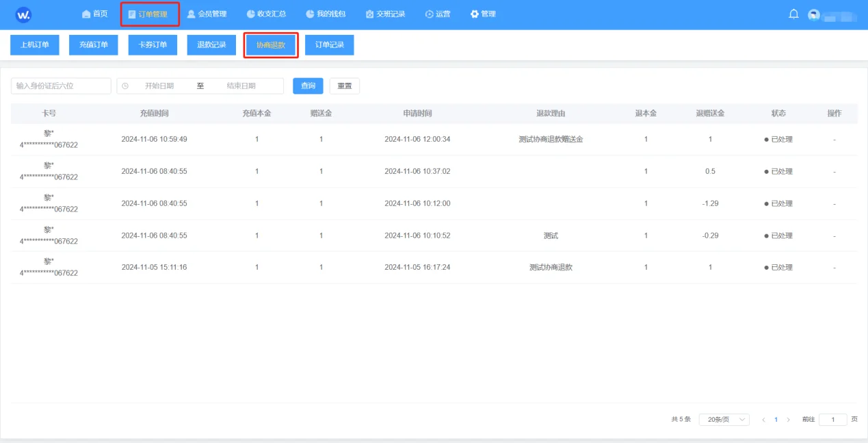Click the 共 5 条 total count
This screenshot has width=868, height=443.
[681, 420]
